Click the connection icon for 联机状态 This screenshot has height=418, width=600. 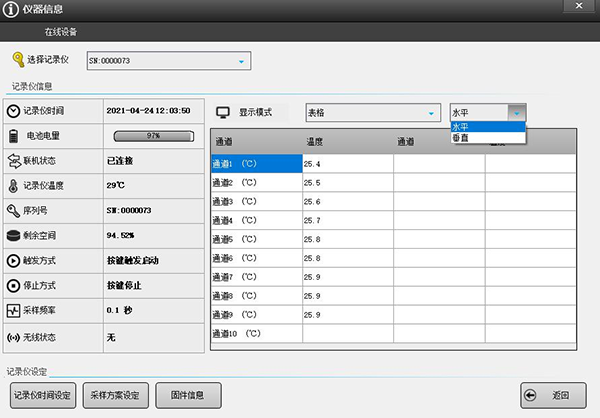tap(14, 161)
